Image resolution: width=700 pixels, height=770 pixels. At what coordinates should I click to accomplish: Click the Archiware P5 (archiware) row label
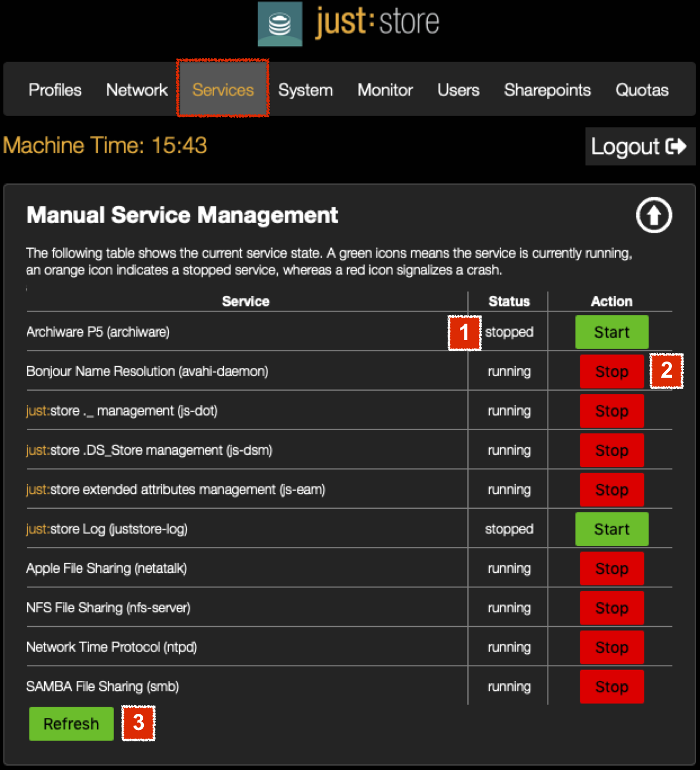pyautogui.click(x=98, y=332)
